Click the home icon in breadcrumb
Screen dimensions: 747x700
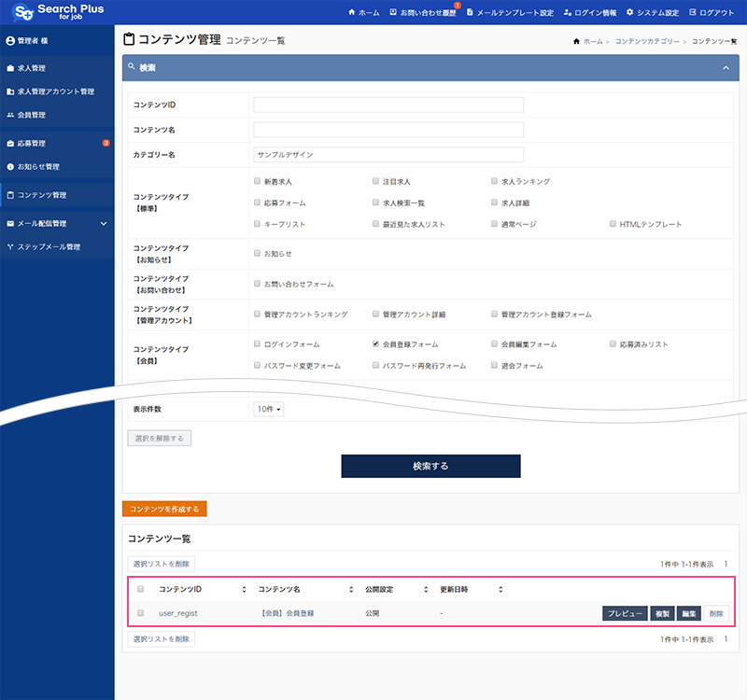point(576,42)
